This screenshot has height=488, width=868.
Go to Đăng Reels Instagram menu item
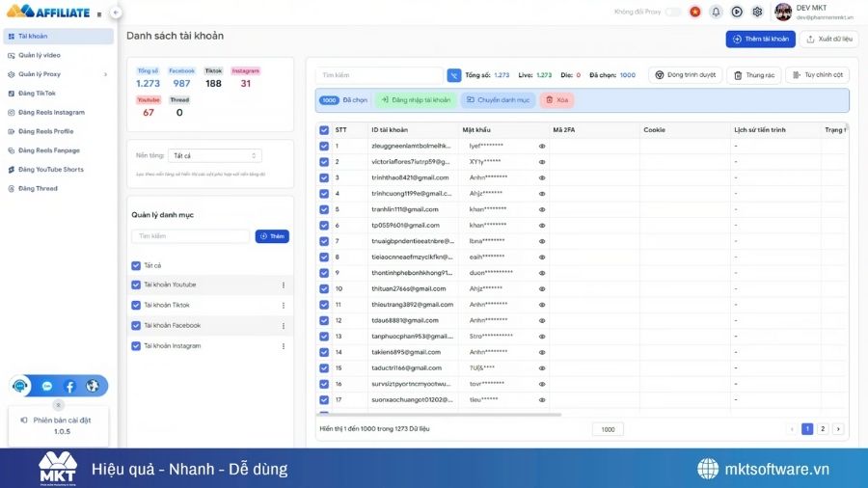tap(51, 112)
